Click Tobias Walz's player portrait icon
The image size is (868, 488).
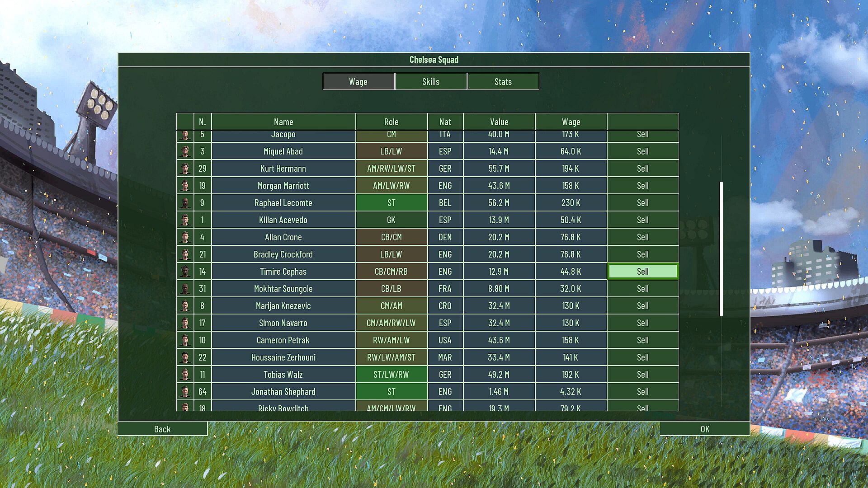pyautogui.click(x=185, y=375)
